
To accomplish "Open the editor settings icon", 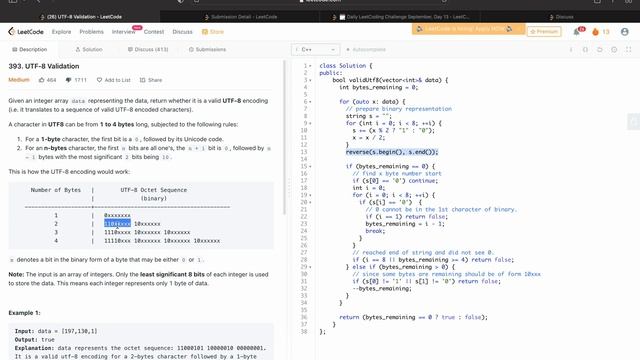I will pos(614,49).
